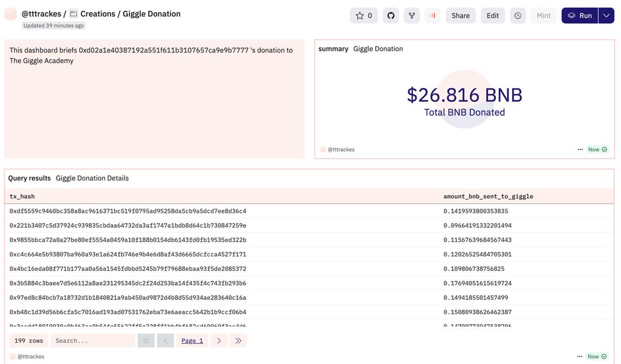Open summary panel three-dot menu
Viewport: 621px width, 364px height.
point(580,149)
